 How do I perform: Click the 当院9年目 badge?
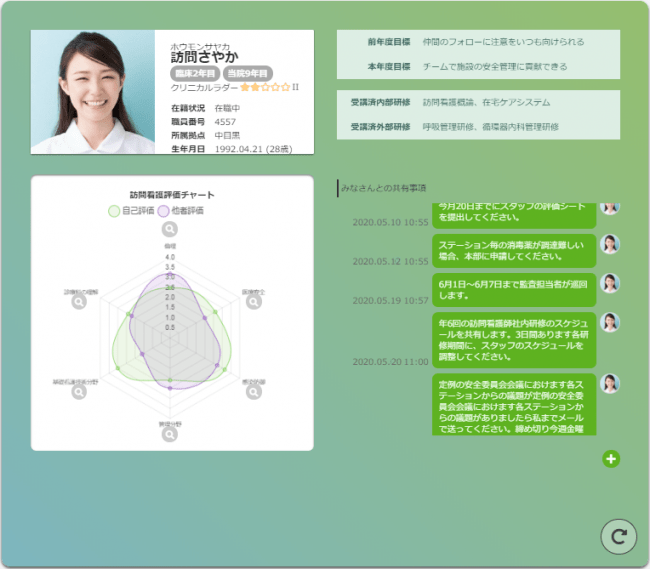(x=247, y=73)
